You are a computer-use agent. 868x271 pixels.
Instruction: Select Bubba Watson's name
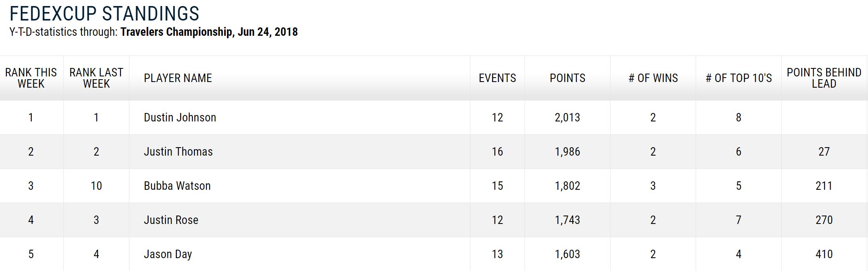(x=177, y=186)
